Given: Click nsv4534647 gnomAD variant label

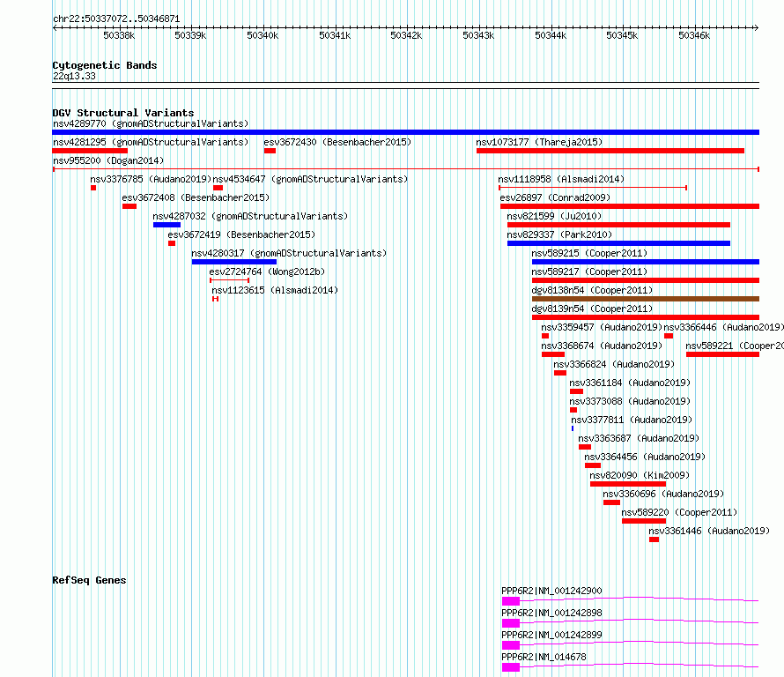Looking at the screenshot, I should tap(310, 179).
